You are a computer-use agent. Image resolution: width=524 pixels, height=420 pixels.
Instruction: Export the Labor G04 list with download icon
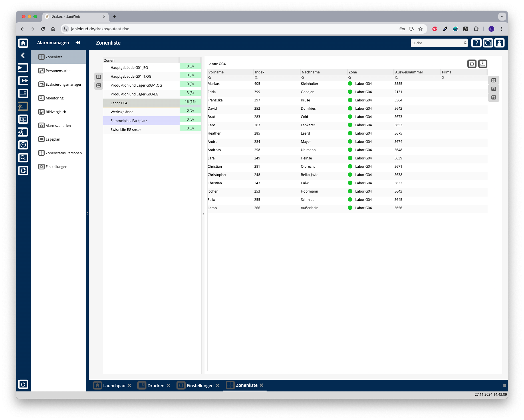tap(483, 64)
